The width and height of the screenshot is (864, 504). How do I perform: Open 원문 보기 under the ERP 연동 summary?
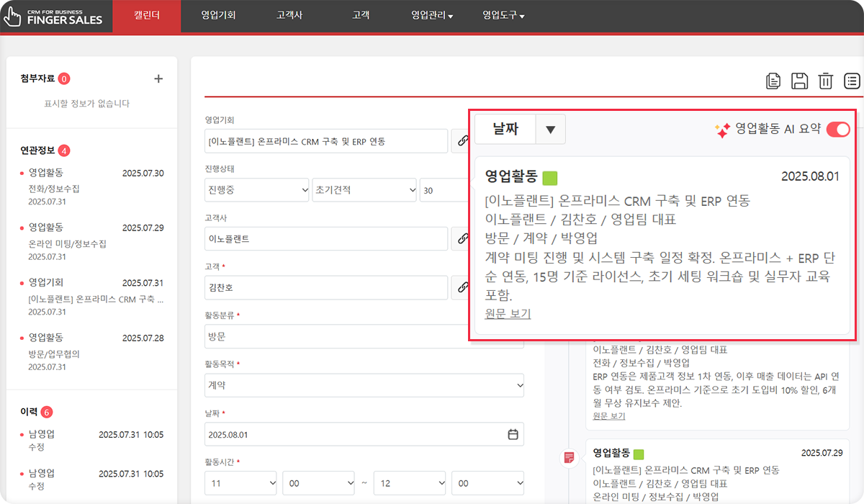point(609,416)
